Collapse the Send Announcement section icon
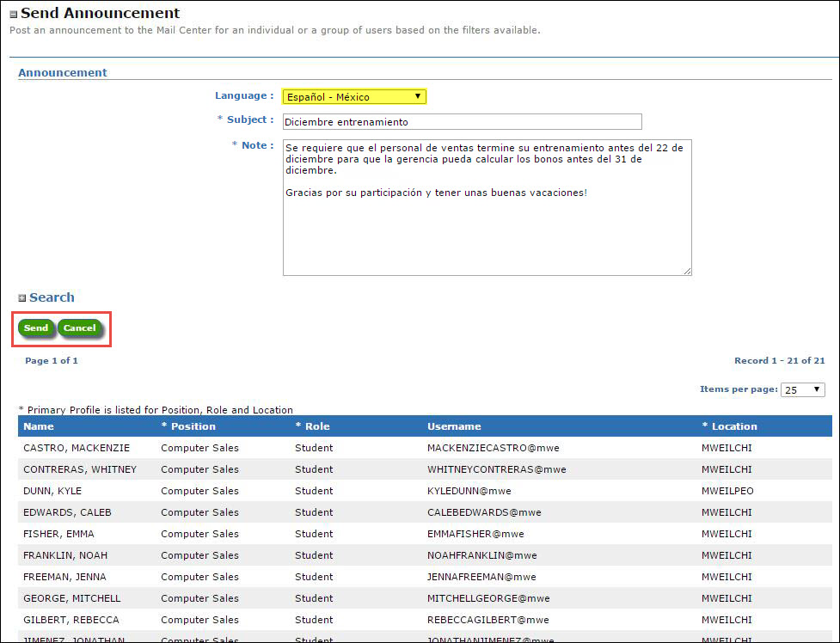The height and width of the screenshot is (643, 840). (14, 15)
